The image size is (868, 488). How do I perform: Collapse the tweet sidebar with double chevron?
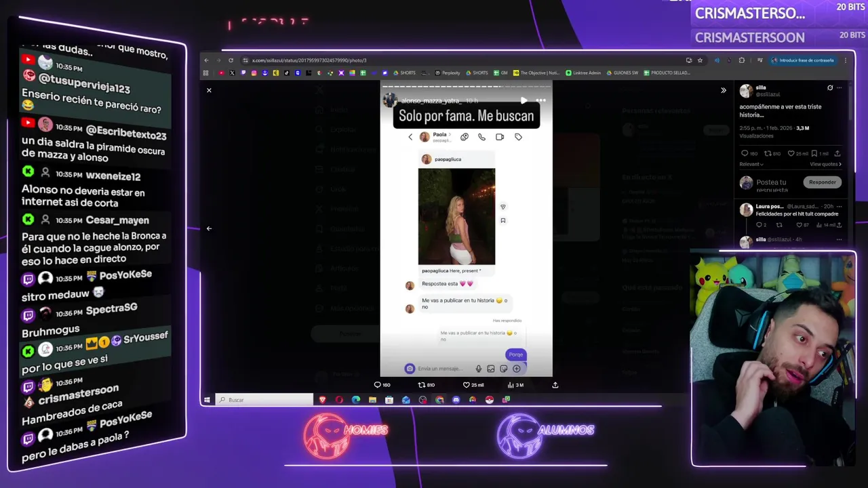(724, 90)
